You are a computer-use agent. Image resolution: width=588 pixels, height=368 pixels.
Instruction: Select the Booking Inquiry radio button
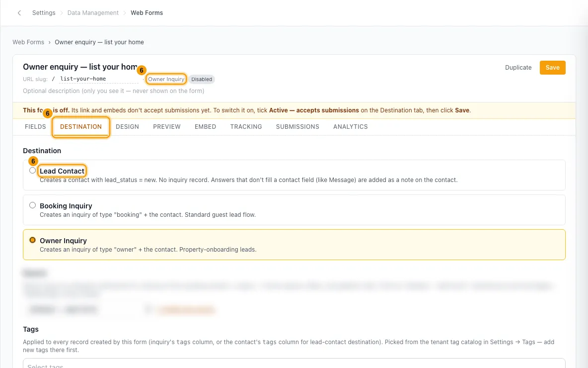pyautogui.click(x=33, y=205)
